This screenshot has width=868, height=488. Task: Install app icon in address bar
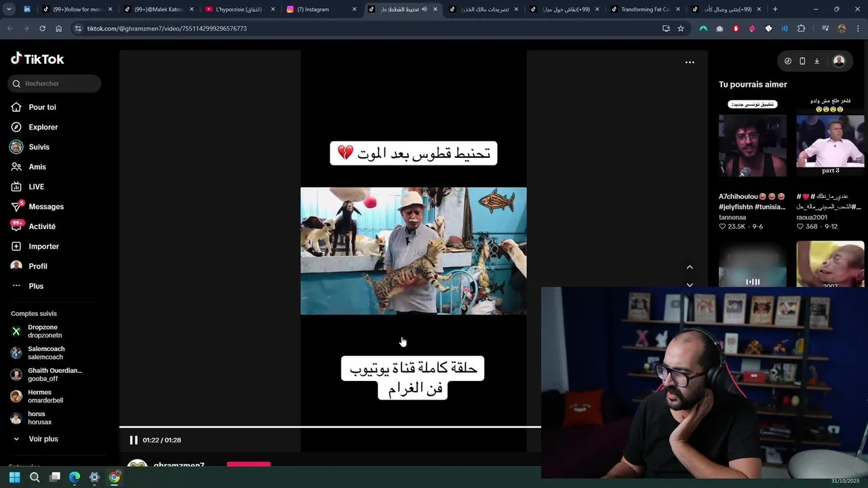click(x=666, y=28)
